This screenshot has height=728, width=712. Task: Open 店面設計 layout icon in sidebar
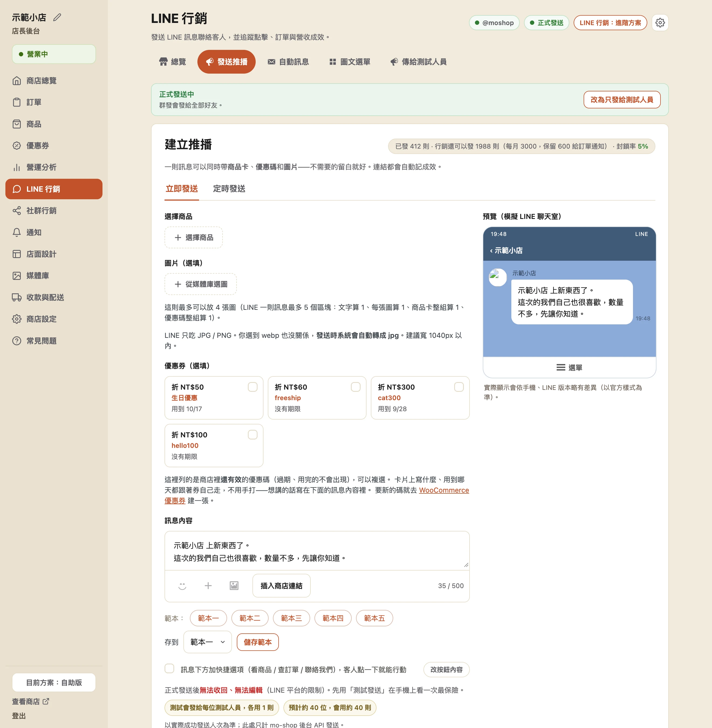click(x=16, y=254)
